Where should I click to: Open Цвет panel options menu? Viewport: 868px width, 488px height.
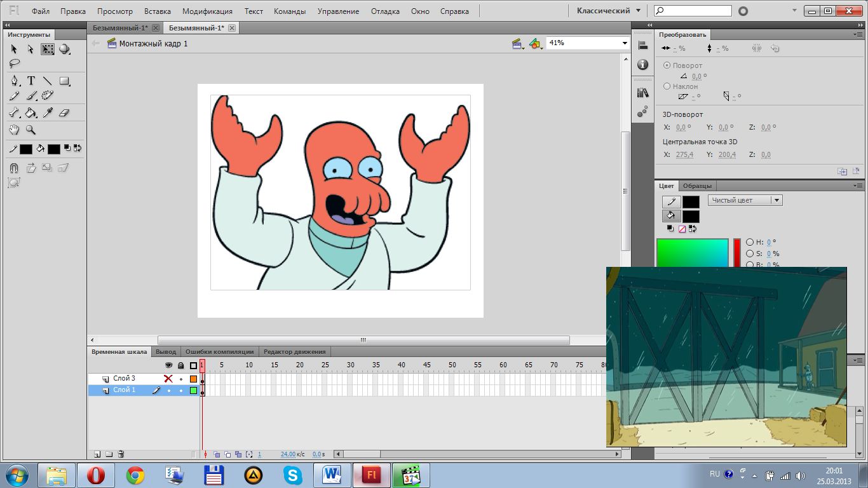(859, 186)
